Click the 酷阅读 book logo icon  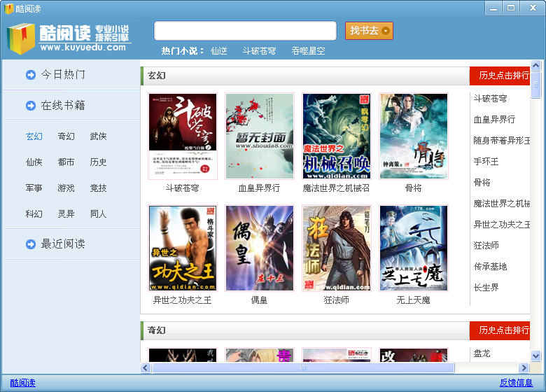(21, 38)
